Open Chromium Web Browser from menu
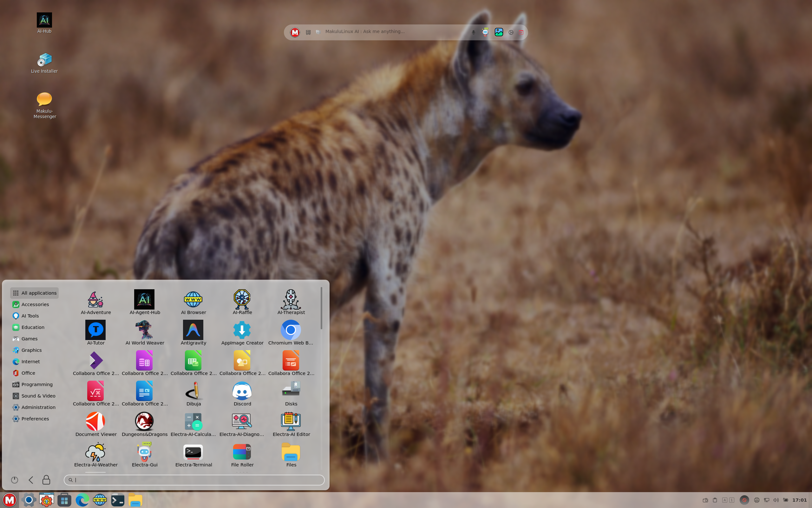Image resolution: width=812 pixels, height=508 pixels. (x=291, y=333)
